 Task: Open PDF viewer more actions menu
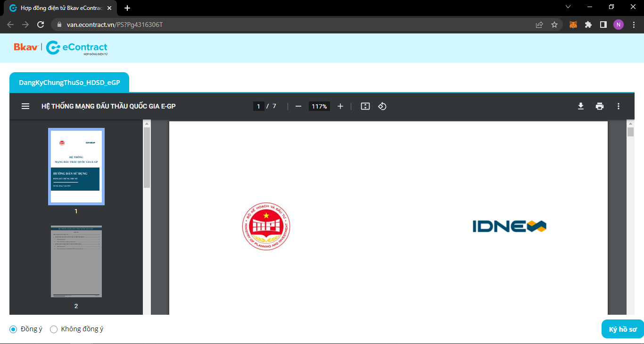coord(619,106)
